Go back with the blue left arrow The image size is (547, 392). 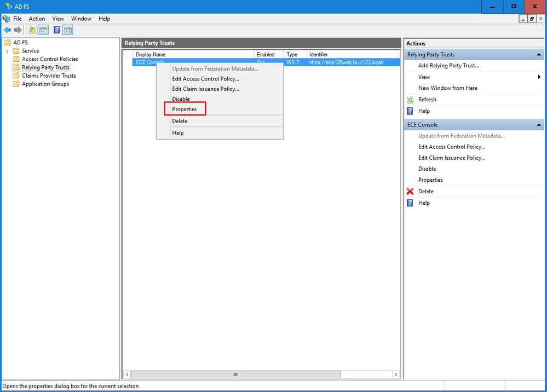tap(7, 30)
